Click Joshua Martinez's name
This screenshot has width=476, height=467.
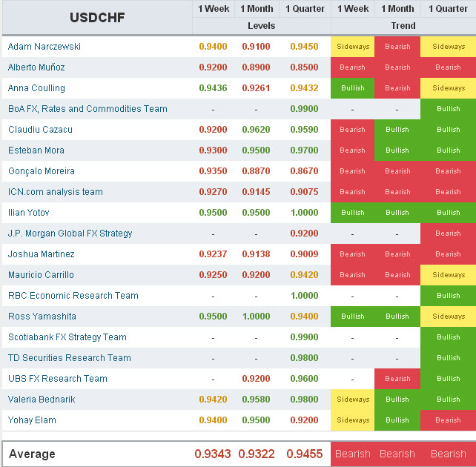pos(42,254)
